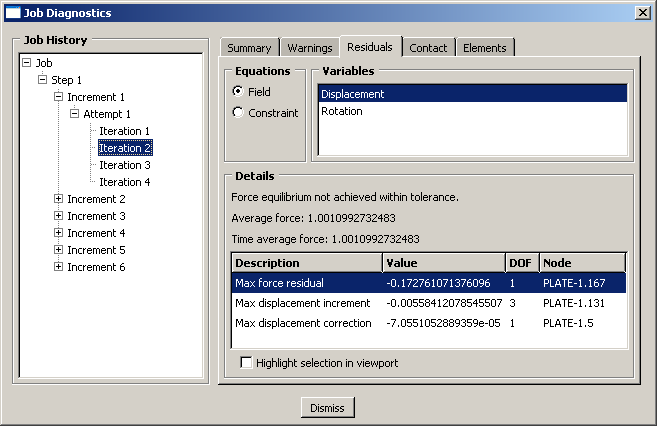Viewport: 657px width, 426px height.
Task: Open the Elements tab
Action: click(x=485, y=48)
